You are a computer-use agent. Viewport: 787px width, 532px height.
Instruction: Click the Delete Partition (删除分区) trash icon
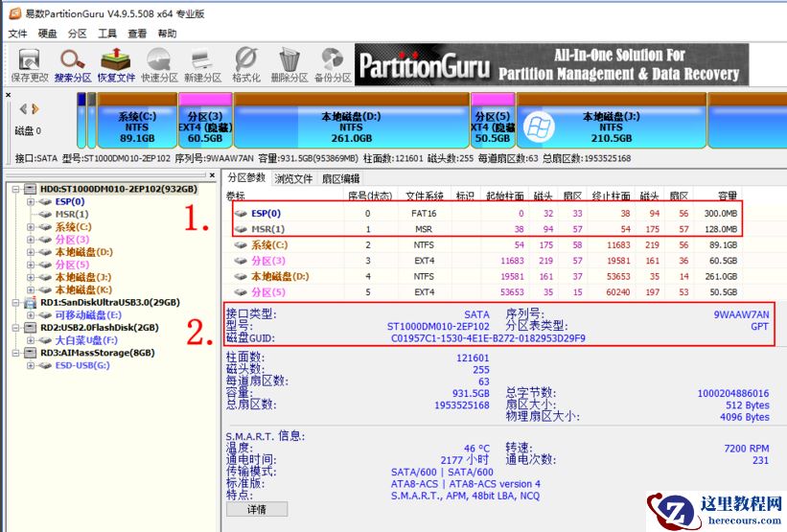[289, 65]
